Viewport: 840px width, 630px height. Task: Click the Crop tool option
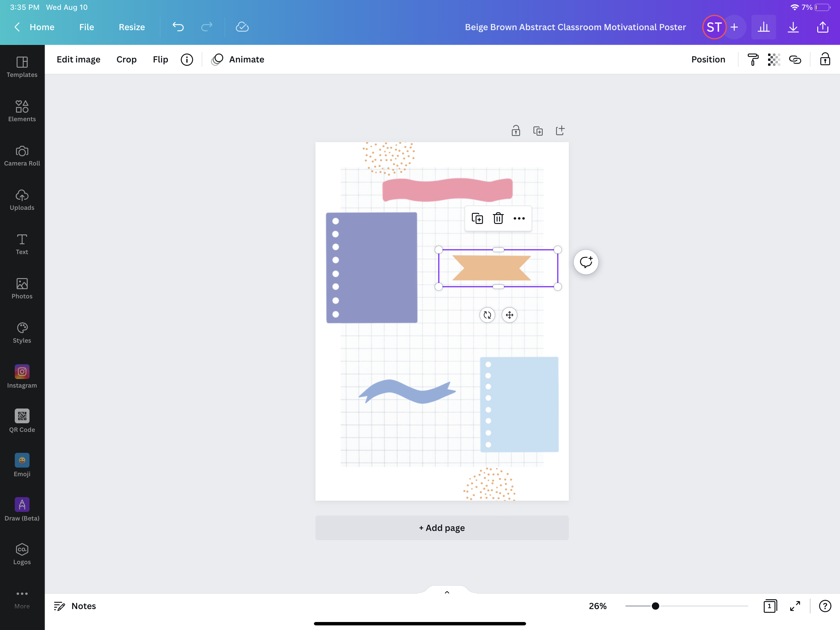(x=126, y=59)
